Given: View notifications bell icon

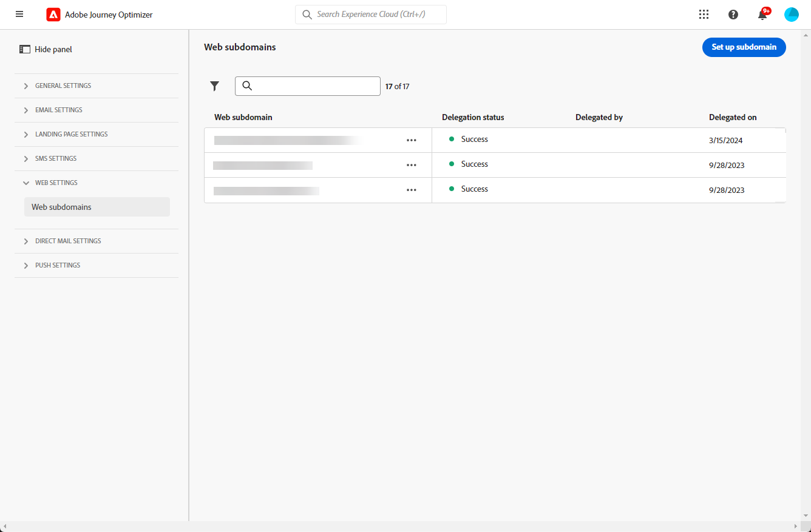Looking at the screenshot, I should click(x=762, y=15).
